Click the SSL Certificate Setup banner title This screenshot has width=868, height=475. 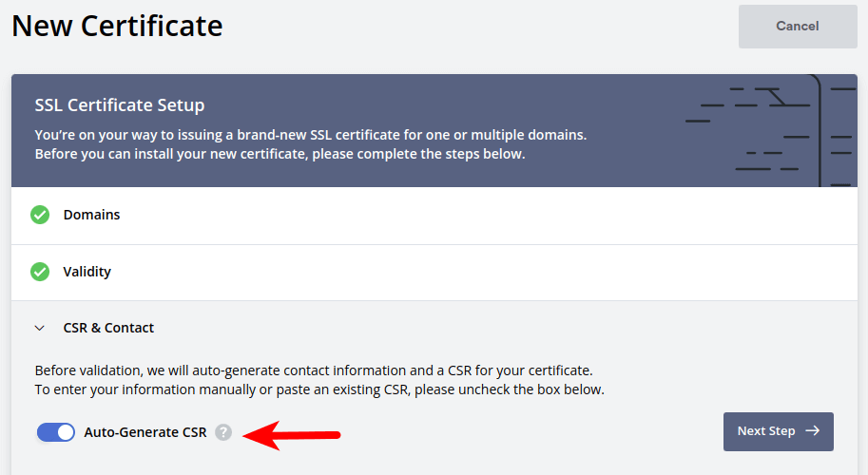[120, 105]
